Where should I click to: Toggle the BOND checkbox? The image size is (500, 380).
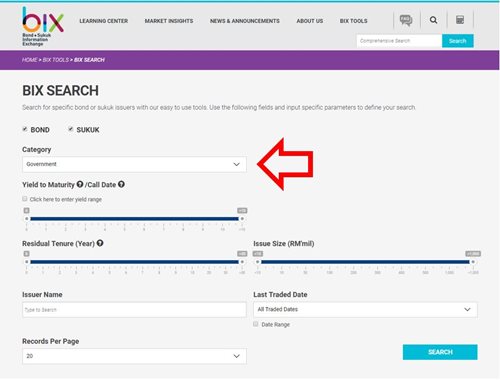(x=25, y=129)
